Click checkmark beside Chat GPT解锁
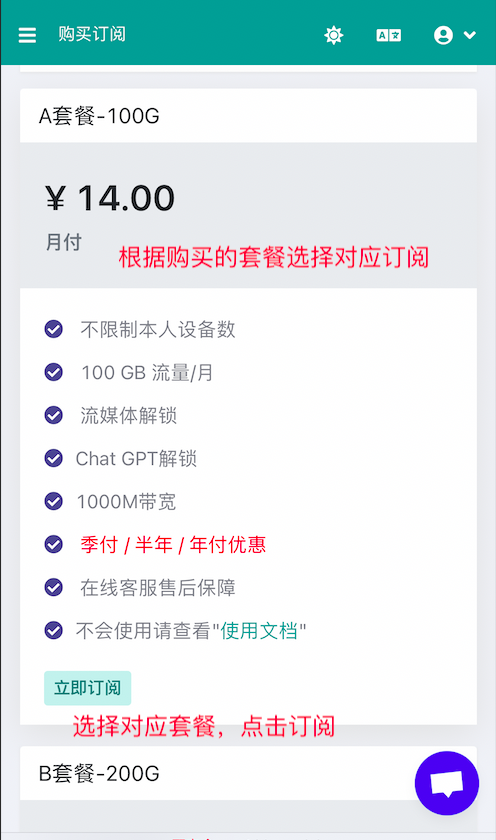This screenshot has height=840, width=496. point(54,458)
